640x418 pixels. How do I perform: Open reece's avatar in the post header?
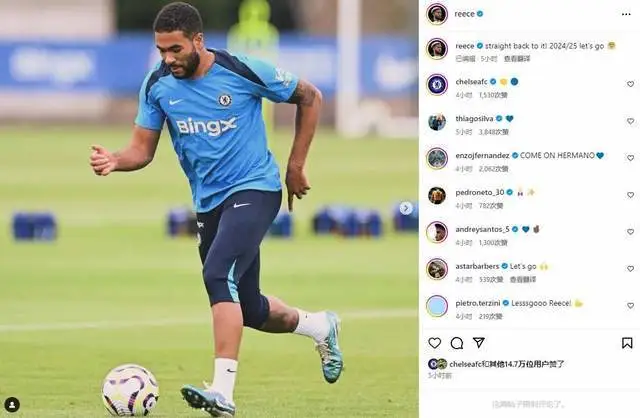coord(437,14)
